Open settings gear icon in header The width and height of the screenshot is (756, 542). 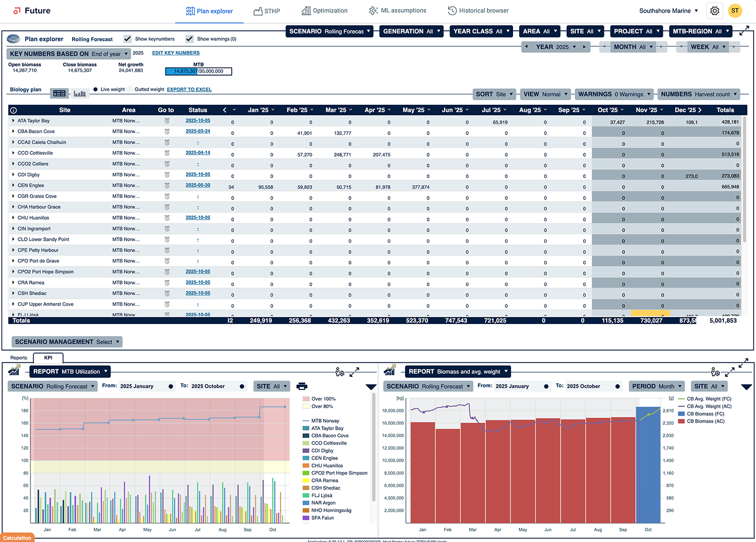coord(714,11)
